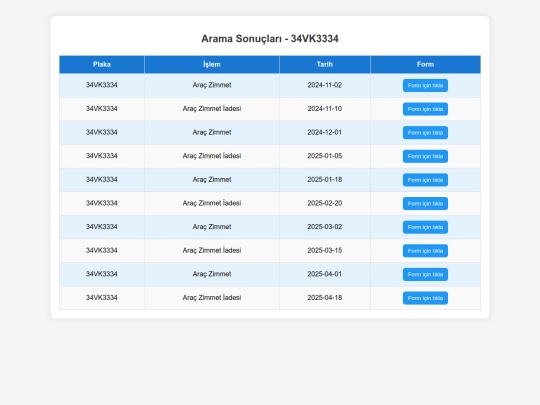Click Araç Zimmet in the 2025-03-02 row
Image resolution: width=540 pixels, height=405 pixels.
point(212,227)
